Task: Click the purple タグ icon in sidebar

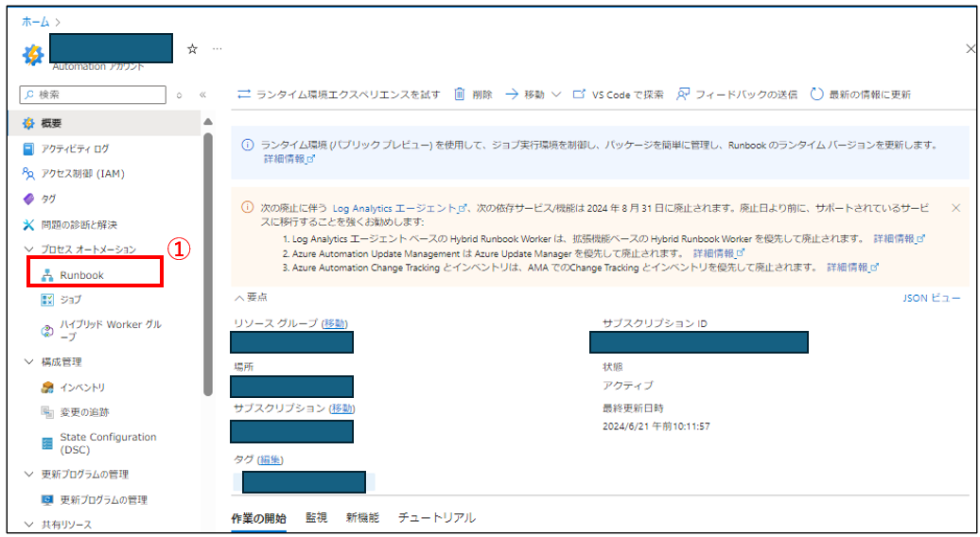Action: click(28, 199)
